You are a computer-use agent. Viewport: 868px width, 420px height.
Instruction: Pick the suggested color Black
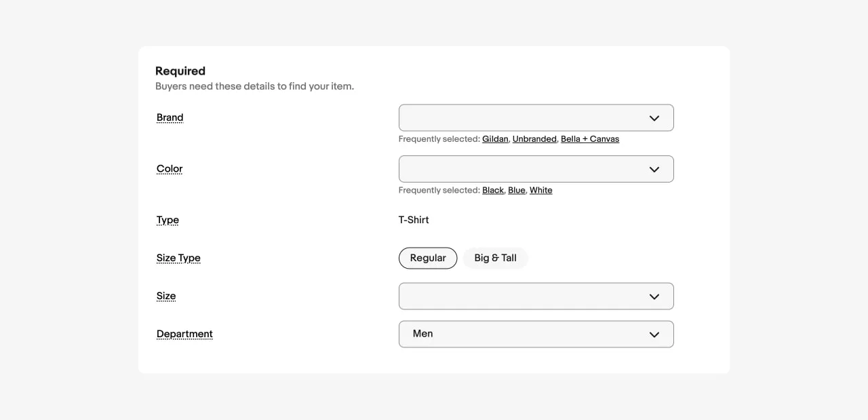tap(493, 191)
